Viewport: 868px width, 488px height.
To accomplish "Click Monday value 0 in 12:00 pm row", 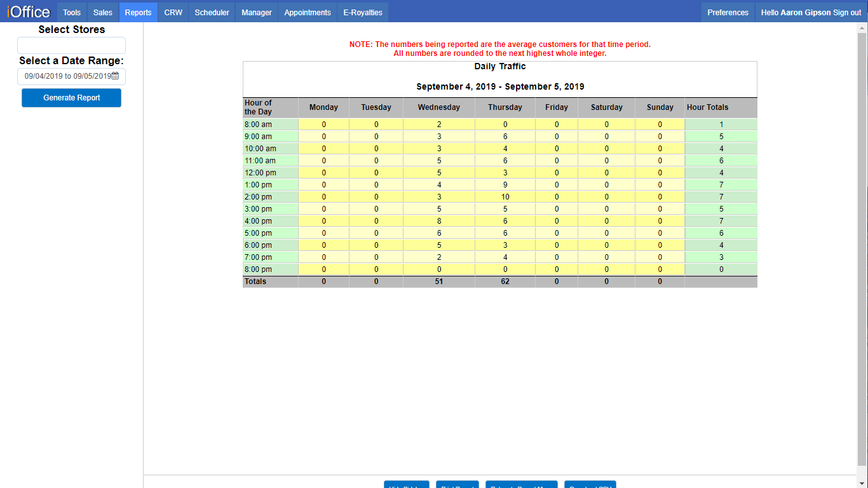I will pos(323,173).
